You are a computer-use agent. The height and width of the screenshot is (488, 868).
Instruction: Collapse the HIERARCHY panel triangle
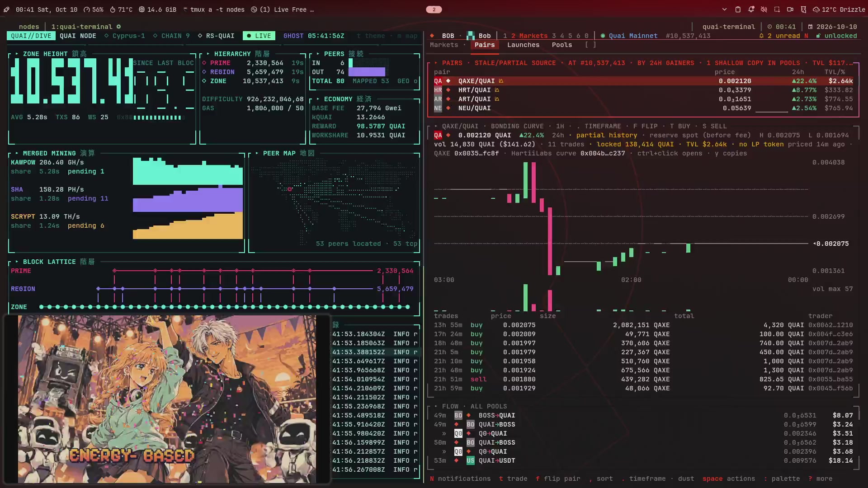208,54
